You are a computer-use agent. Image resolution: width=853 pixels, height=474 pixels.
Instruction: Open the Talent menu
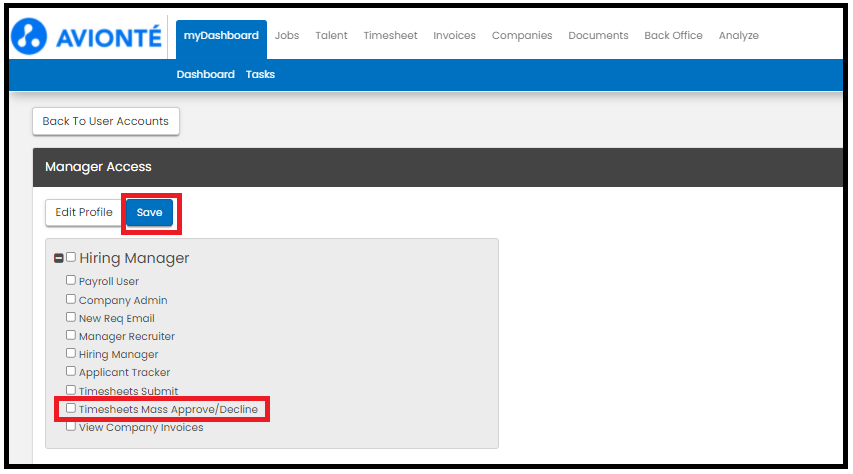[331, 35]
